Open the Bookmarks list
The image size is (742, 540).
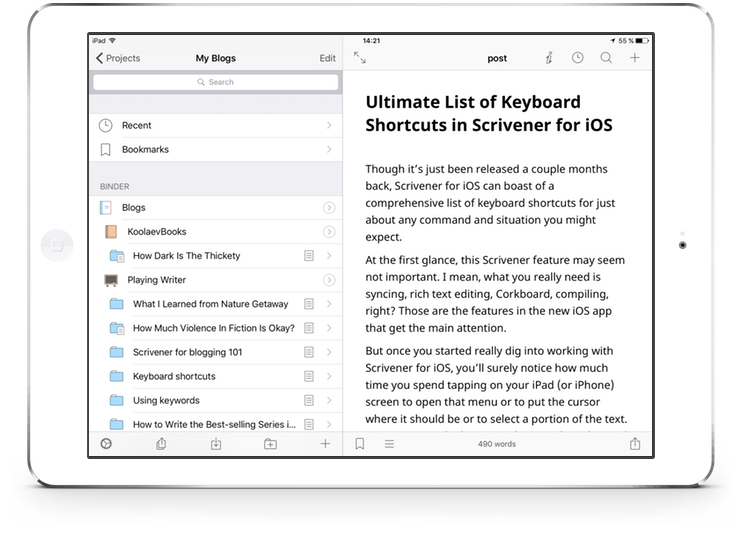tap(216, 150)
